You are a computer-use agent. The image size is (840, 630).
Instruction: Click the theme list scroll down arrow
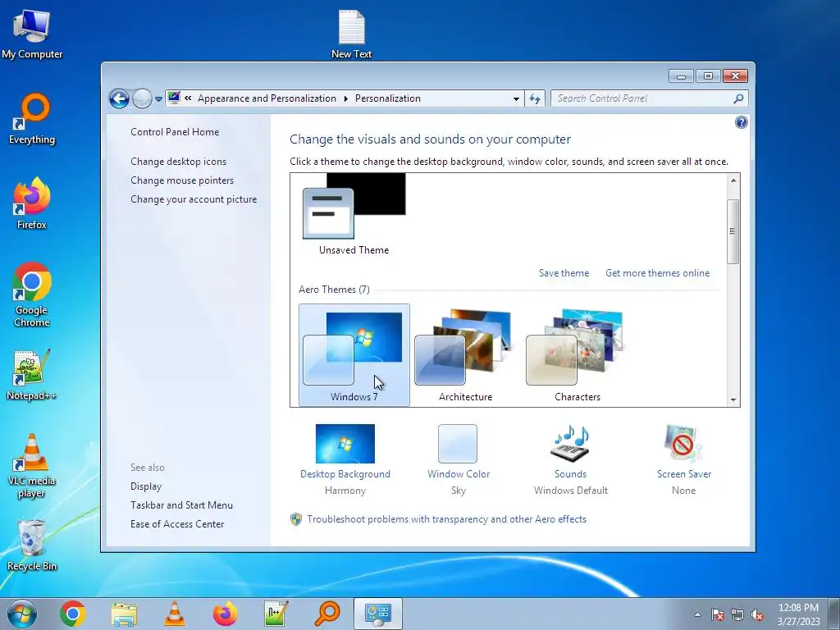(x=733, y=400)
